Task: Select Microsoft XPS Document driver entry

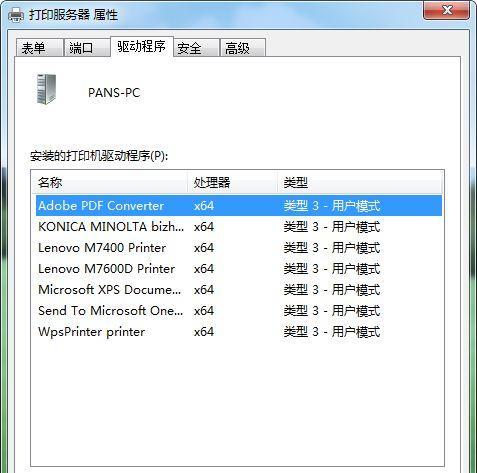Action: coord(239,290)
